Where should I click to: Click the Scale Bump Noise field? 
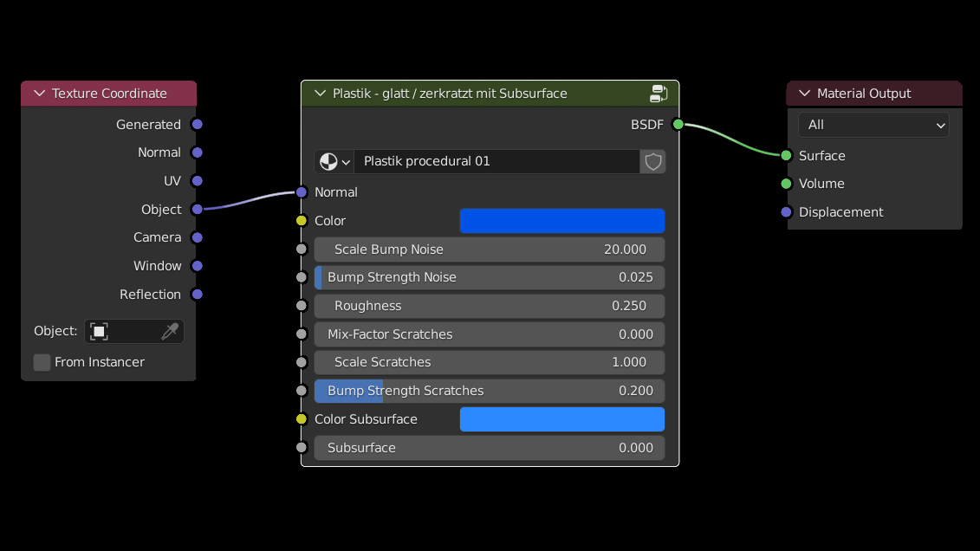click(490, 250)
